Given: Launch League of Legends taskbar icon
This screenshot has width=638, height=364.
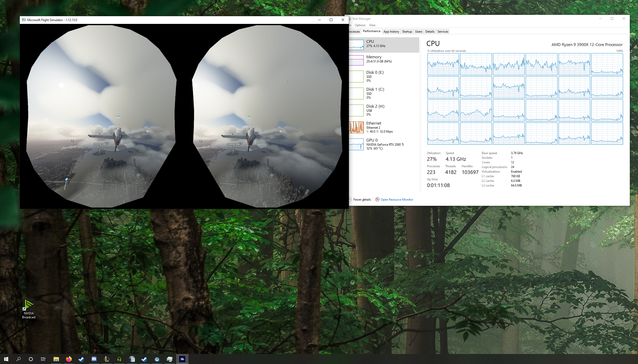Looking at the screenshot, I should (x=106, y=359).
